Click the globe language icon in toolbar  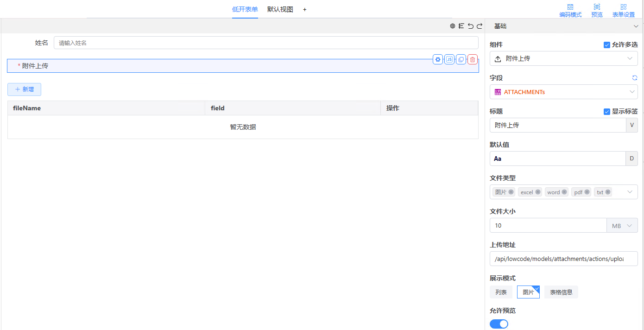tap(453, 26)
